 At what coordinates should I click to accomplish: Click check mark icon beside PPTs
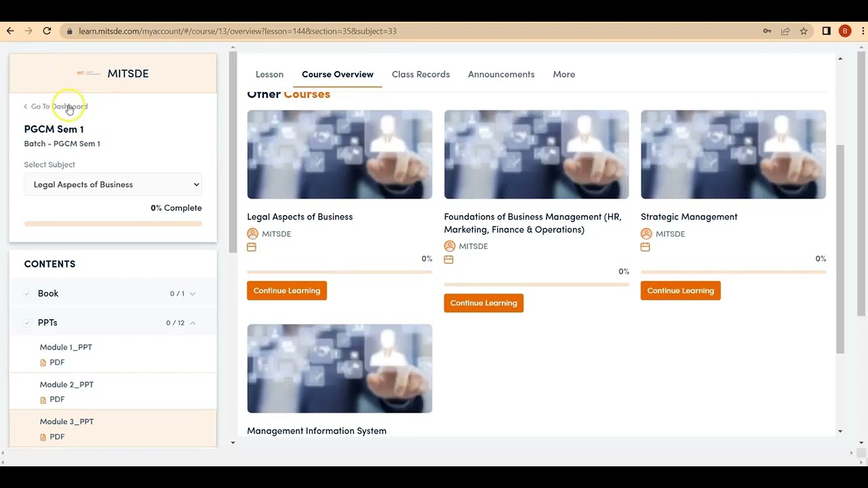(27, 323)
